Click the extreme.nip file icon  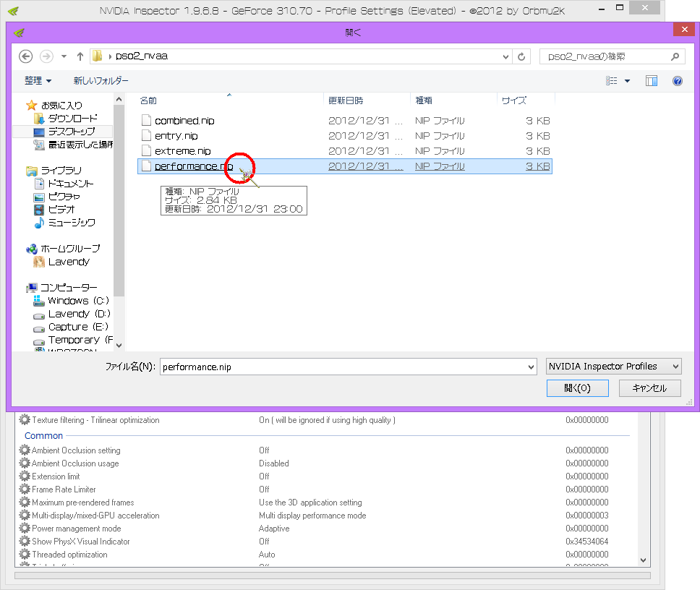(x=146, y=151)
